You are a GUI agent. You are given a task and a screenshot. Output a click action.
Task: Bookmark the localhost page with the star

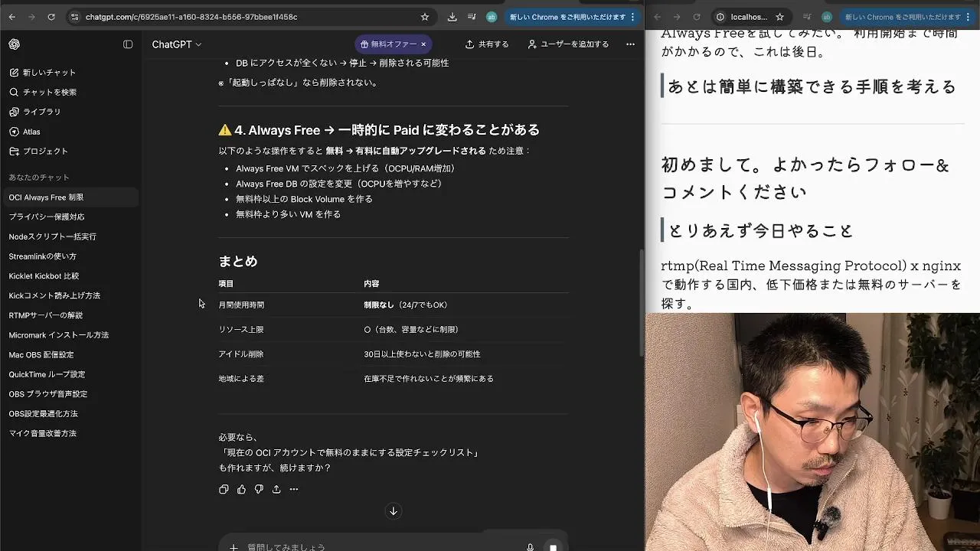tap(779, 17)
